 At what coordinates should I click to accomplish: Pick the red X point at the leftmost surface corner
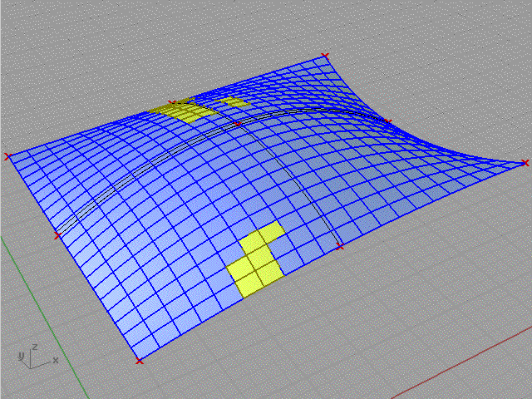tap(7, 156)
